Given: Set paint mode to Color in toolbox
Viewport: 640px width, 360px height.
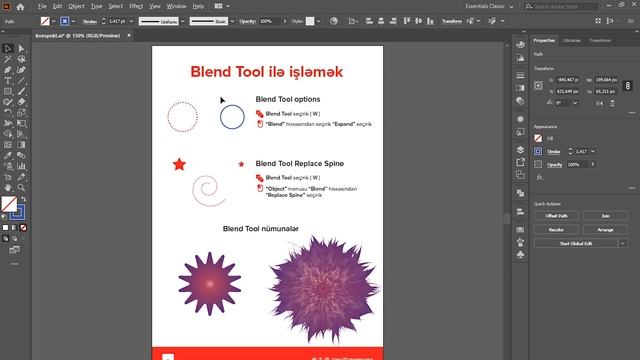Looking at the screenshot, I should [5, 228].
